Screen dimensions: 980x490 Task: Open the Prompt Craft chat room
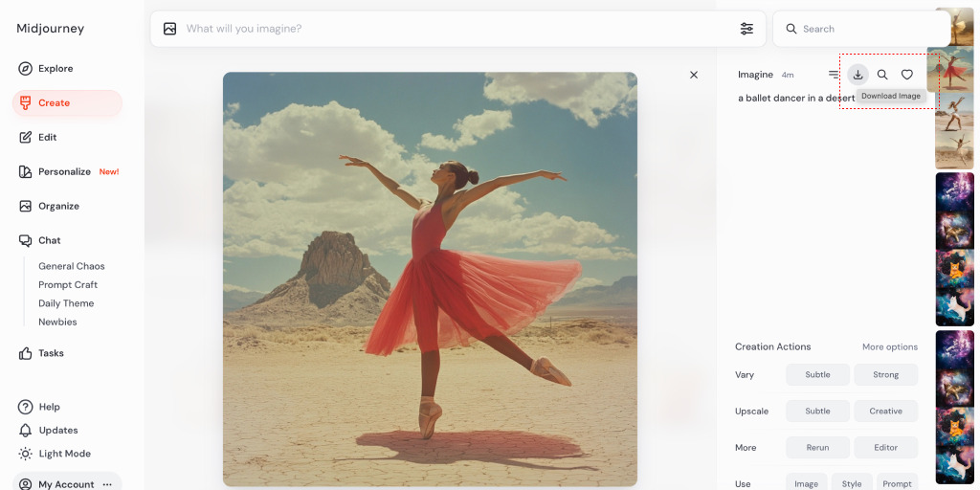coord(68,285)
